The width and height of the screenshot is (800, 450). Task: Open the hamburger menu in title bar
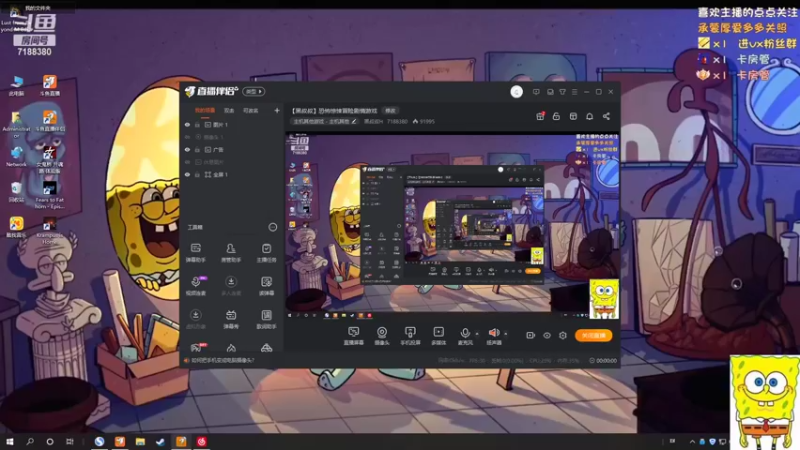(574, 92)
